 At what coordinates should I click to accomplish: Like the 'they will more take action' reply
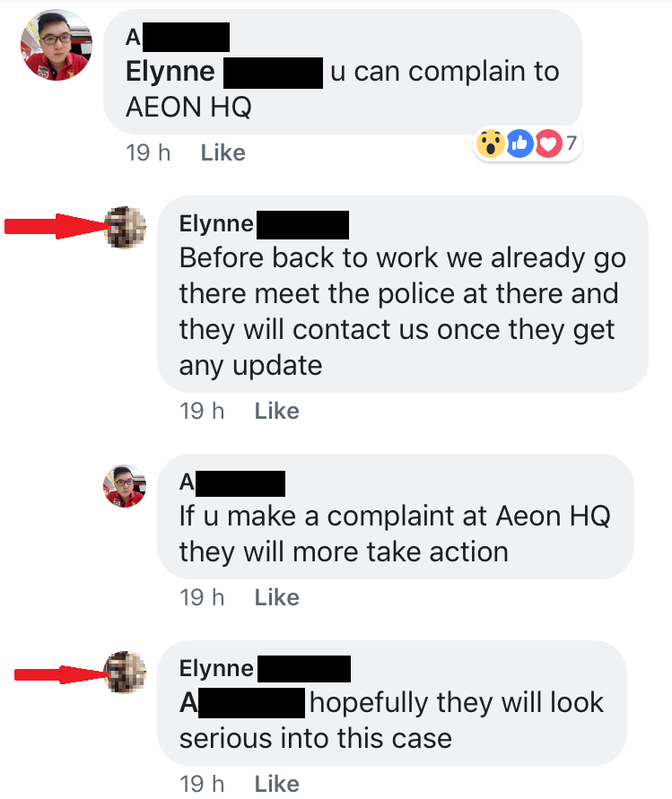point(277,597)
